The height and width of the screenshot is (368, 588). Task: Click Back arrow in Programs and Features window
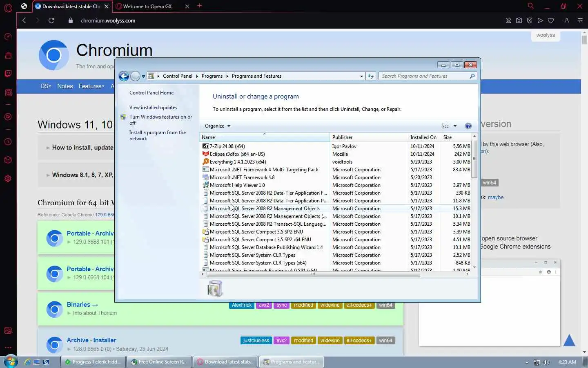124,76
